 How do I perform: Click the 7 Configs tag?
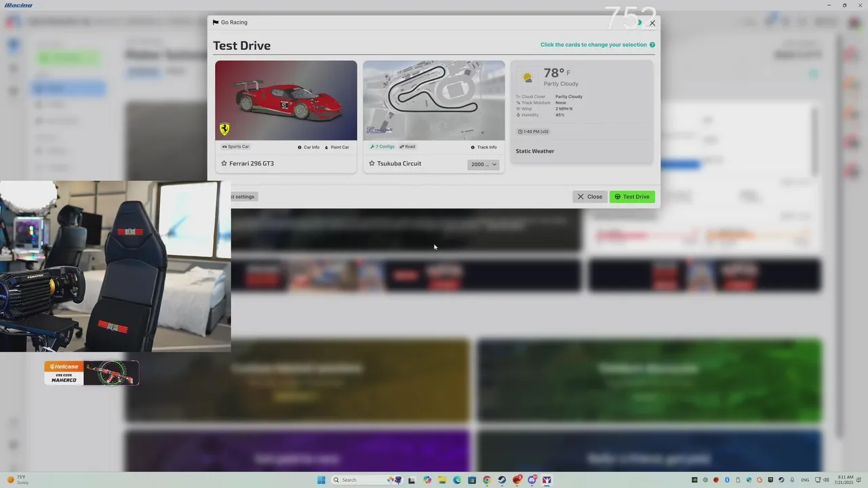(x=382, y=146)
